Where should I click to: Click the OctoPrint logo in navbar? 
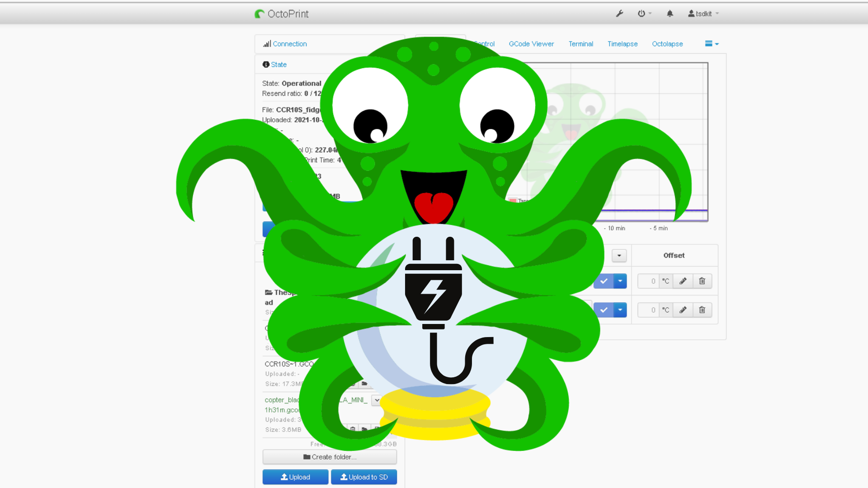282,14
